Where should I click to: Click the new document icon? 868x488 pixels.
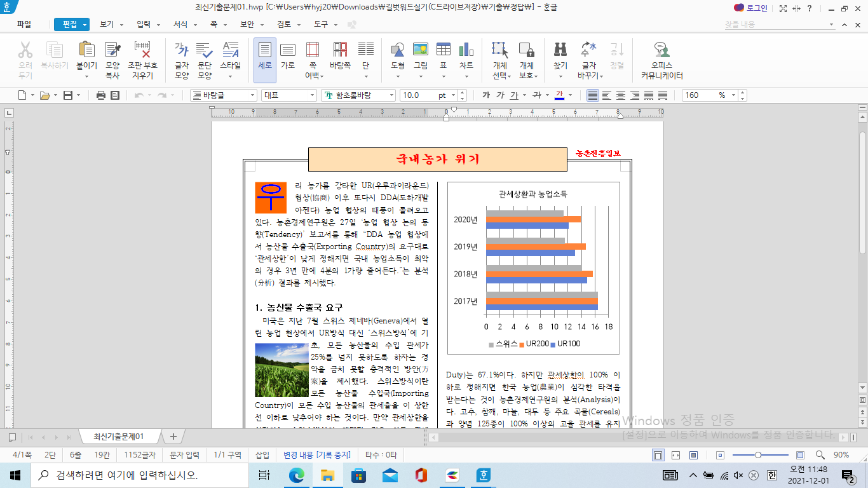(22, 95)
